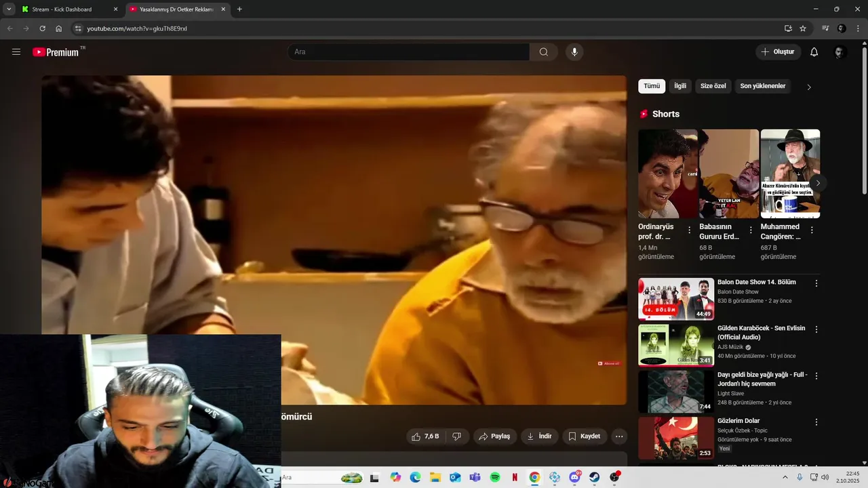868x488 pixels.
Task: Reload the page in Chrome
Action: click(x=42, y=28)
